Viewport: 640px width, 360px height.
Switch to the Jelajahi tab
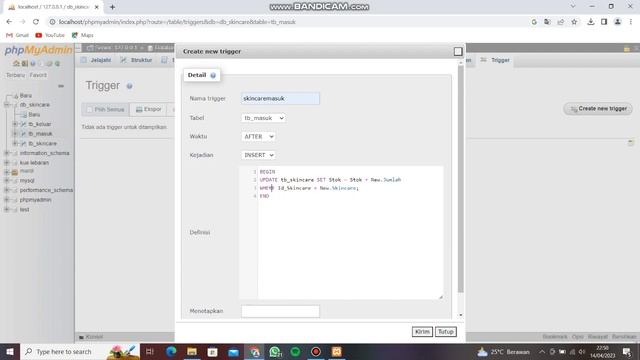(96, 60)
